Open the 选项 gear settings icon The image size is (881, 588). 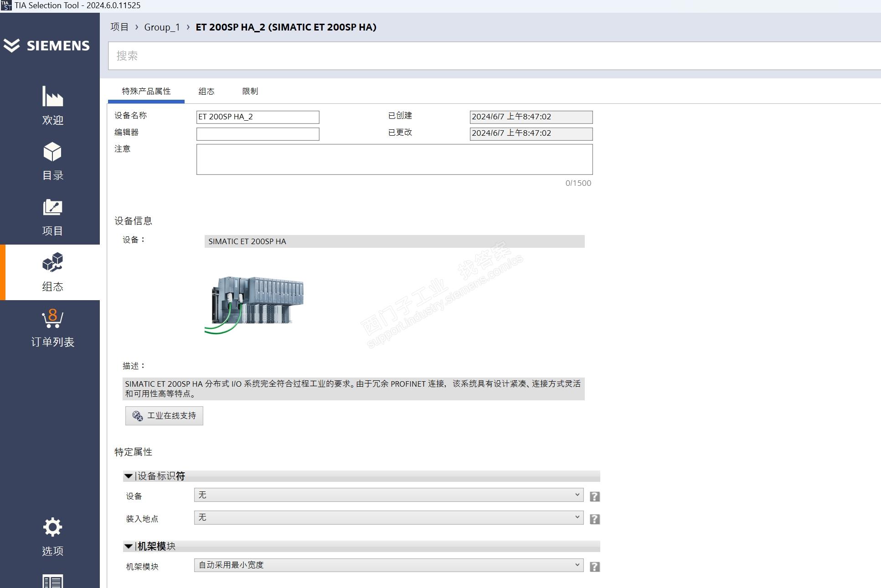(52, 527)
